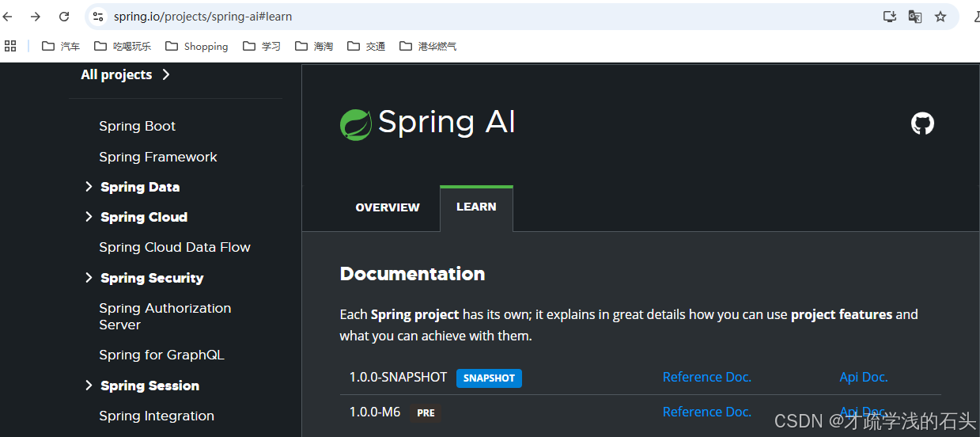
Task: Open Reference Doc. for 1.0.0-M6
Action: [706, 412]
